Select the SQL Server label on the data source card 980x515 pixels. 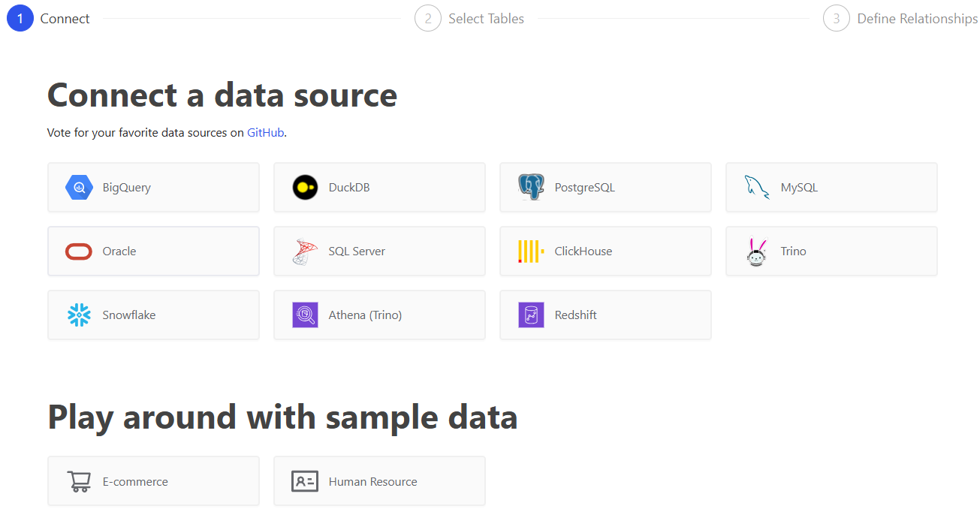coord(357,251)
